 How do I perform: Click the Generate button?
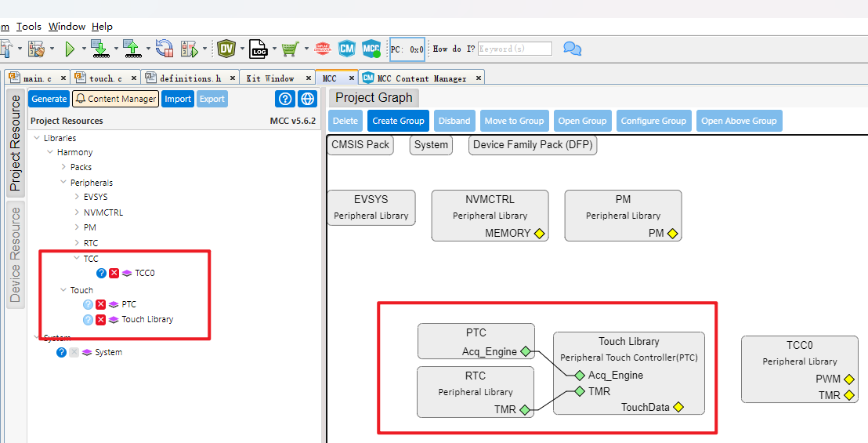click(x=49, y=99)
